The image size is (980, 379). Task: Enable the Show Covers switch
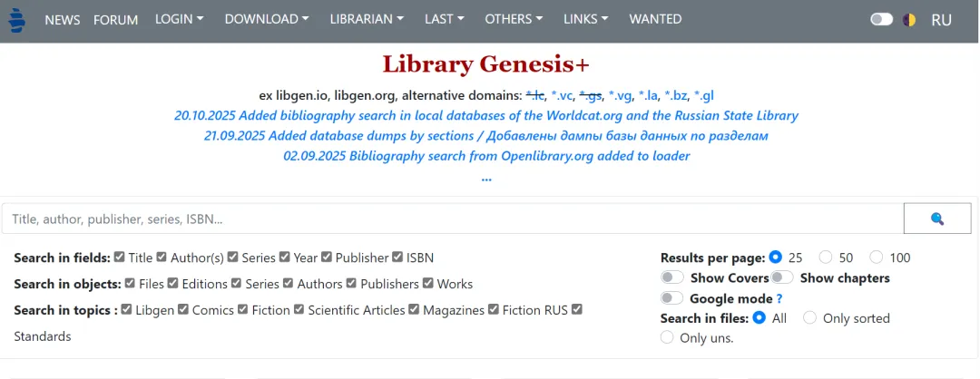point(672,277)
